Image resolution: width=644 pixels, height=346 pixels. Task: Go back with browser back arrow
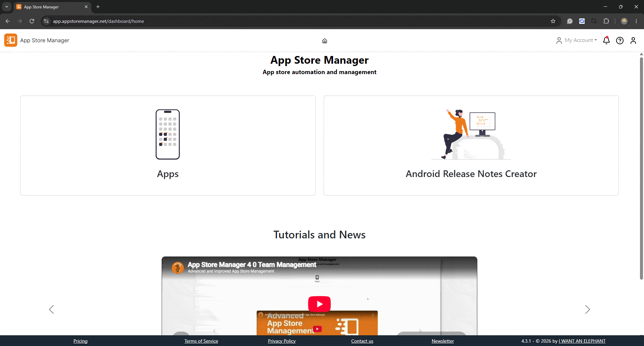pos(8,21)
